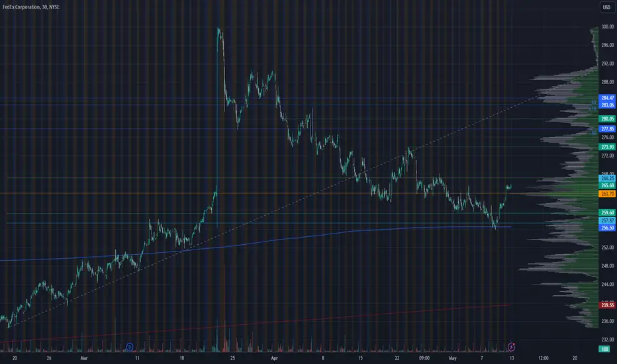This screenshot has width=617, height=364.
Task: Click the May date on time axis
Action: 453,358
